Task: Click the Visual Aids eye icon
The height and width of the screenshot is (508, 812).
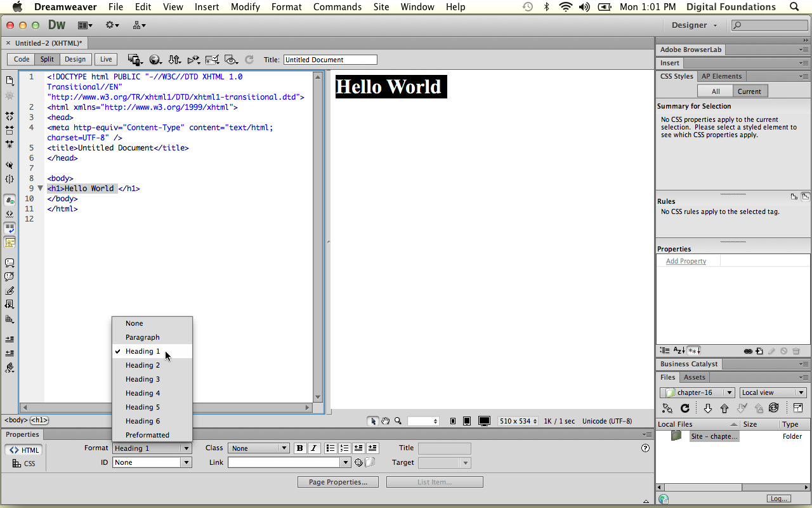Action: (x=230, y=59)
